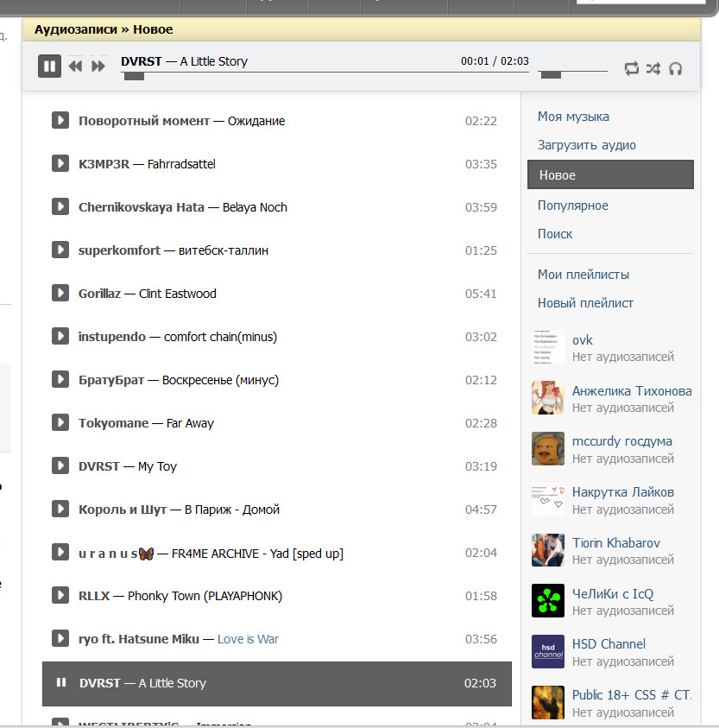Click DVRST artist in player bar
719x728 pixels.
click(141, 61)
